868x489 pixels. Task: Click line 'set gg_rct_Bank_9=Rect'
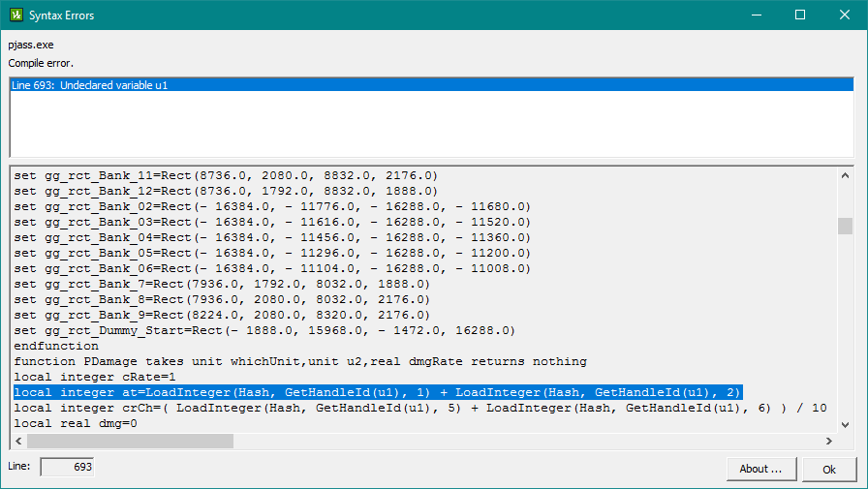click(x=222, y=315)
